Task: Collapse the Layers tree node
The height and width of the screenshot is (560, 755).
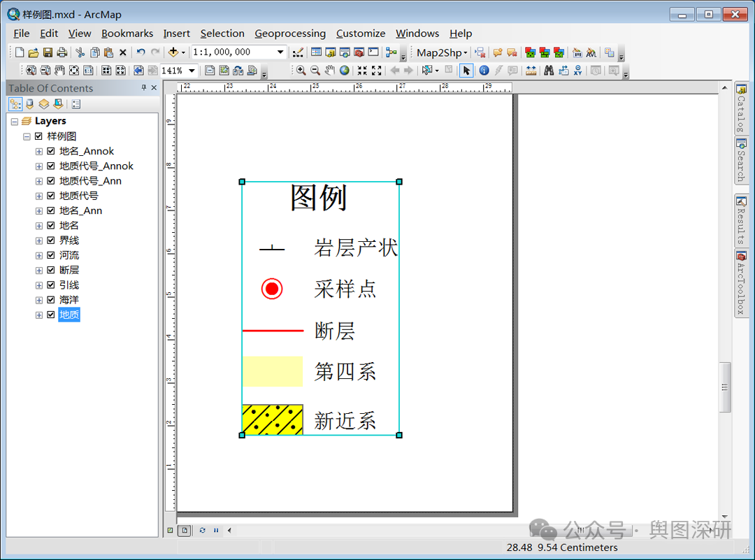Action: 15,122
